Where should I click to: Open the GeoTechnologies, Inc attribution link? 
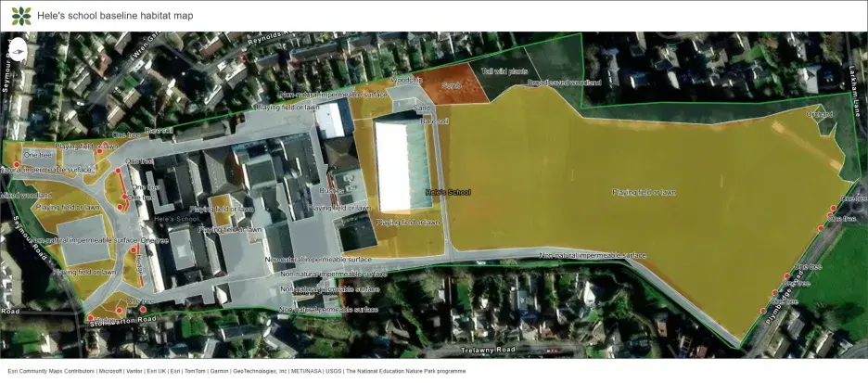click(x=259, y=371)
